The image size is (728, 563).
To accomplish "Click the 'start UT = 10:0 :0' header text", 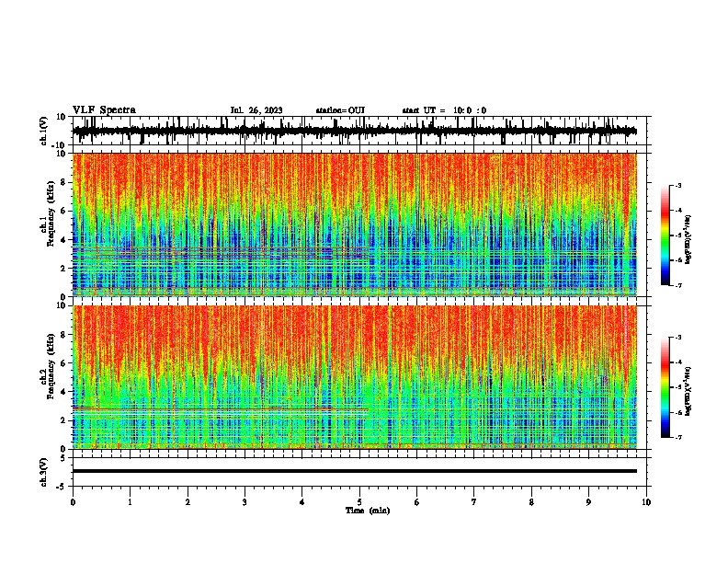I will [x=444, y=110].
